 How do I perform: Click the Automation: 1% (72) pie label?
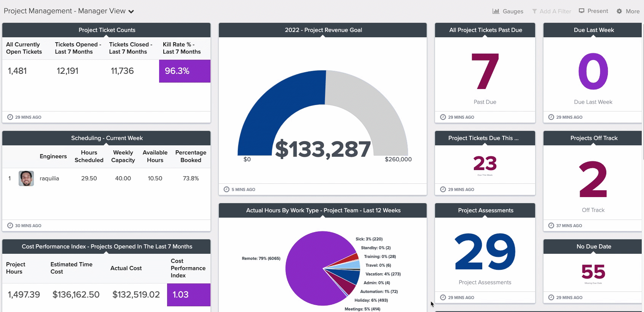(x=379, y=292)
